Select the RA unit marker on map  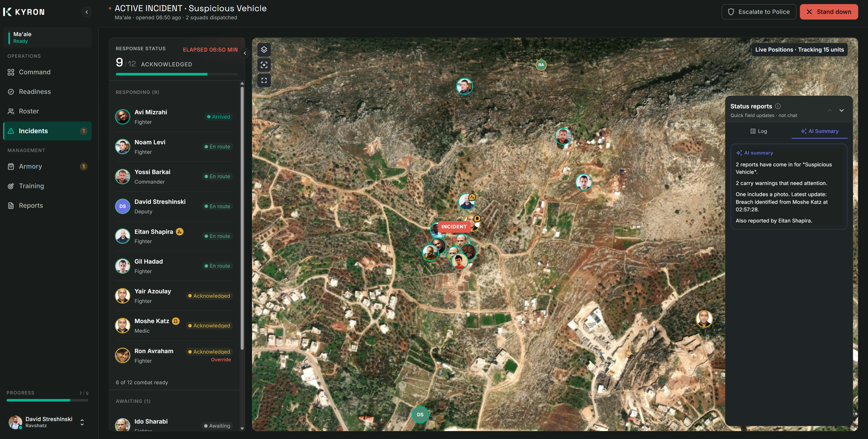tap(541, 65)
